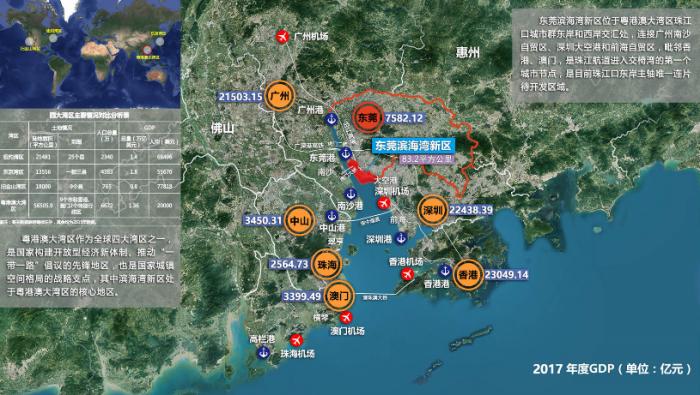Click the Guangzhou airport (广州机场) plane icon
Image resolution: width=700 pixels, height=395 pixels.
pyautogui.click(x=282, y=37)
